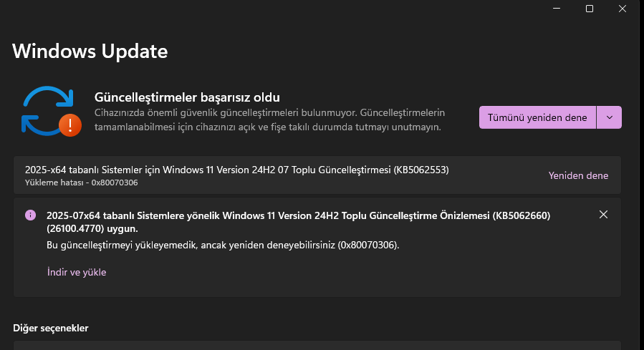
Task: Click the purple info icon for KB5062660
Action: pos(30,215)
